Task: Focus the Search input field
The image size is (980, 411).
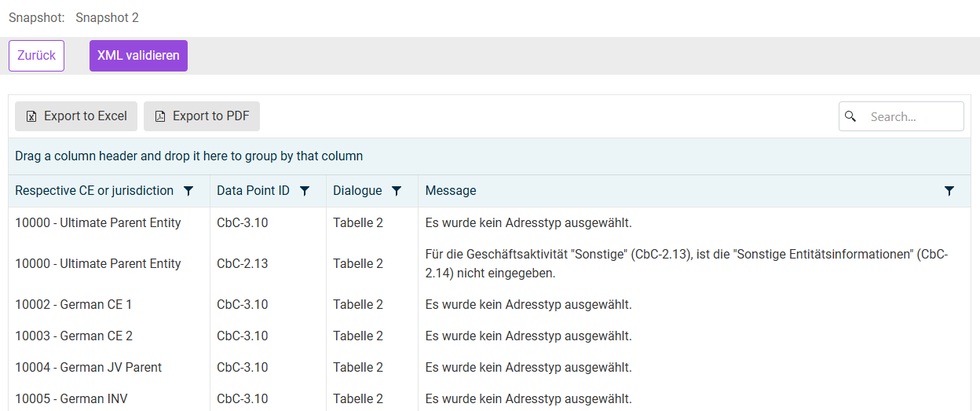Action: (911, 116)
